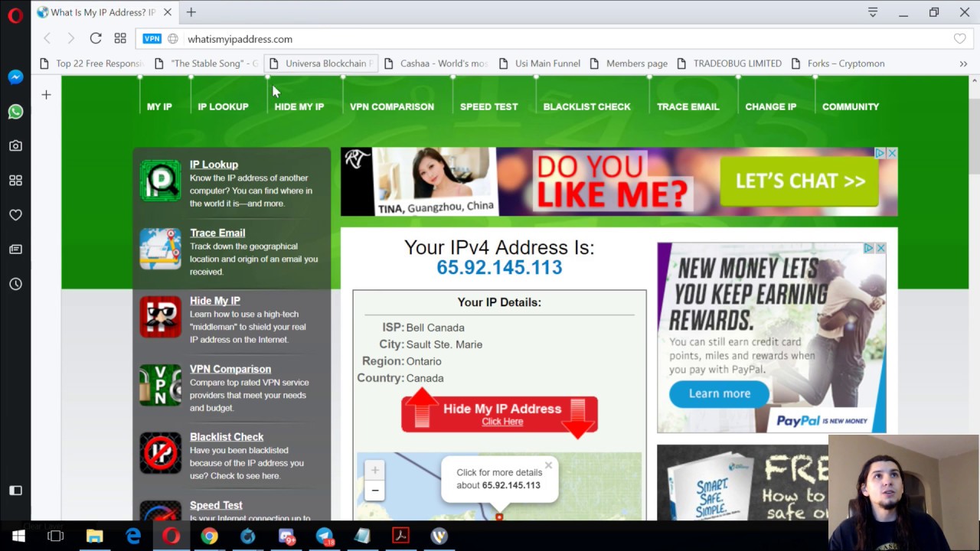Open the Members page bookmark
Screen dimensions: 980x551
tap(629, 64)
